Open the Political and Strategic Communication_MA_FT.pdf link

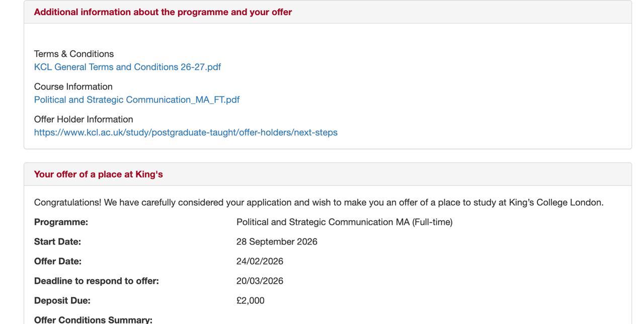137,100
